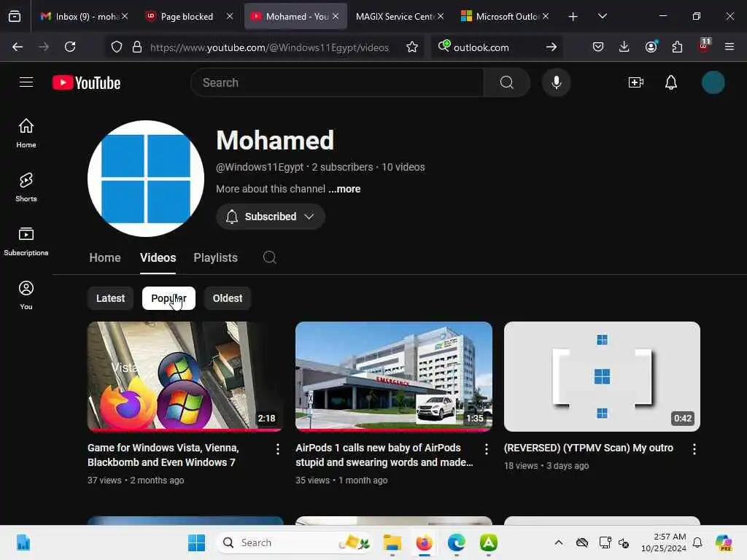
Task: Show hidden system tray icons chevron
Action: (559, 542)
